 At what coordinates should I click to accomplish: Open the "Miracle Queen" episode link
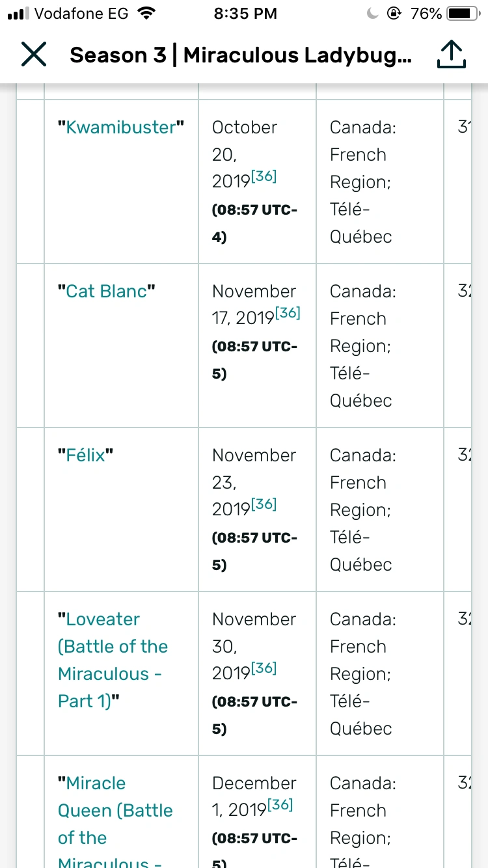point(115,810)
